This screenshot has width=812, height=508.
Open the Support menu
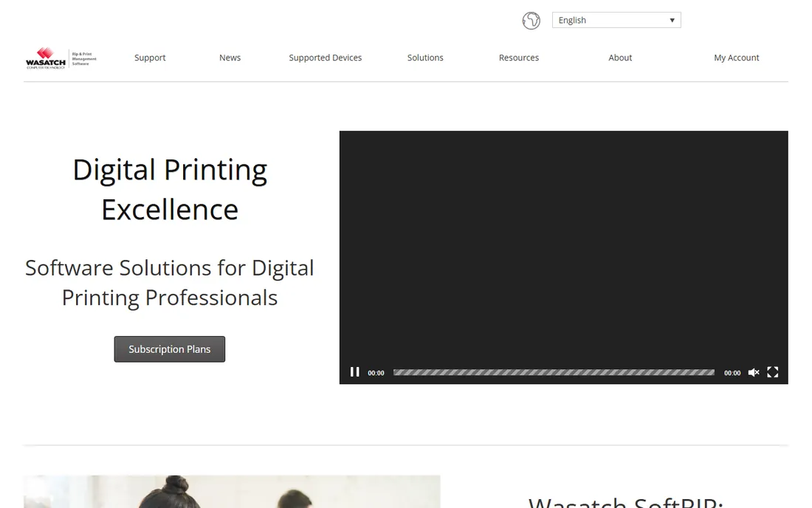click(x=150, y=58)
